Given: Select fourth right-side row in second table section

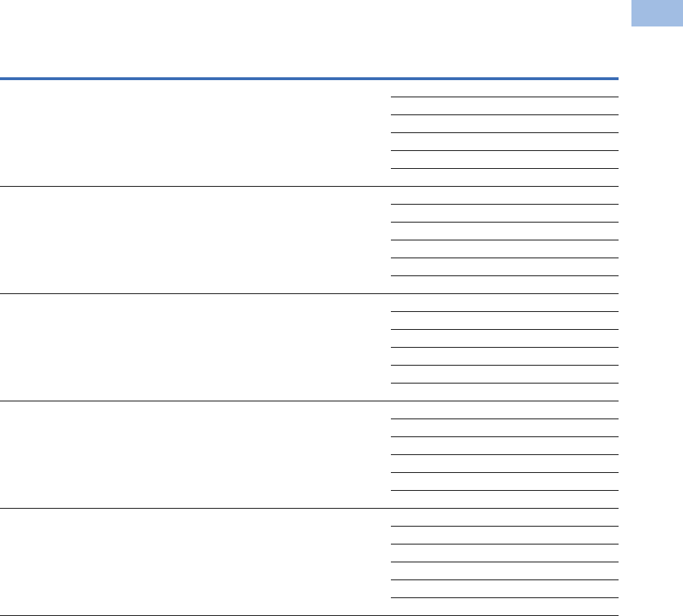Looking at the screenshot, I should click(x=504, y=249).
